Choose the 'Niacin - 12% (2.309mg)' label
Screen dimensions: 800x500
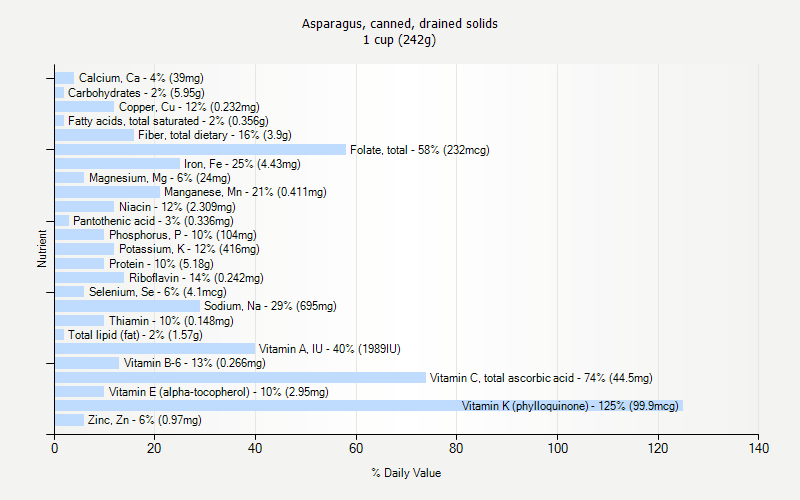tap(177, 207)
